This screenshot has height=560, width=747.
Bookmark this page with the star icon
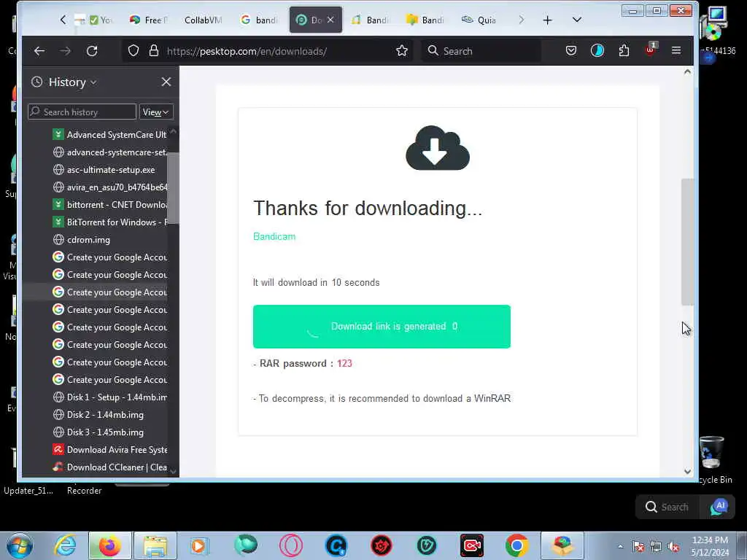click(402, 51)
